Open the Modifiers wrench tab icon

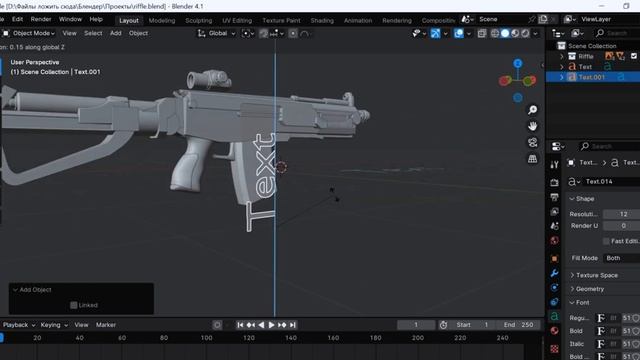pyautogui.click(x=554, y=273)
